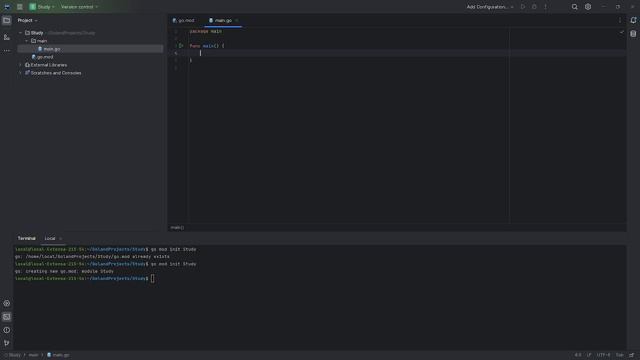640x360 pixels.
Task: Toggle read-only lock icon in status bar
Action: tap(631, 355)
